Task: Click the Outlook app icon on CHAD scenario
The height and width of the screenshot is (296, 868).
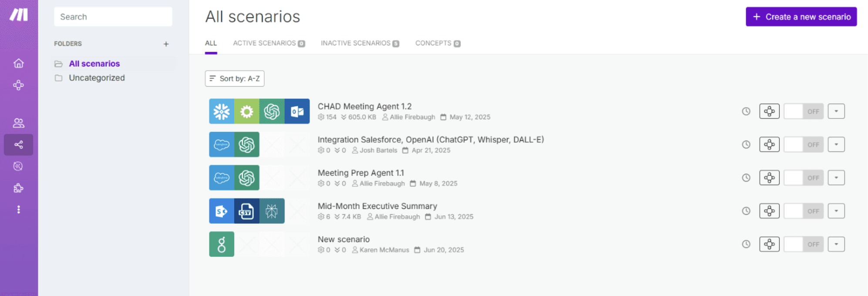Action: click(x=297, y=111)
